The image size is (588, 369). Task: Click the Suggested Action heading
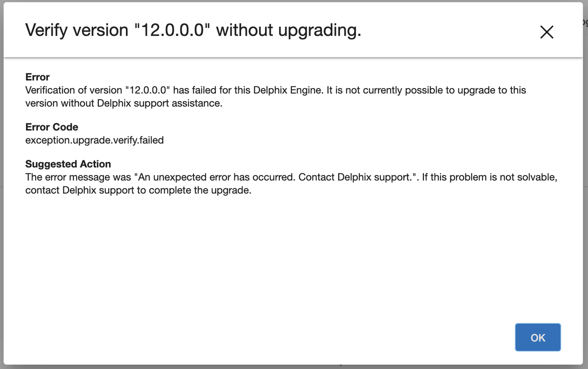[68, 164]
